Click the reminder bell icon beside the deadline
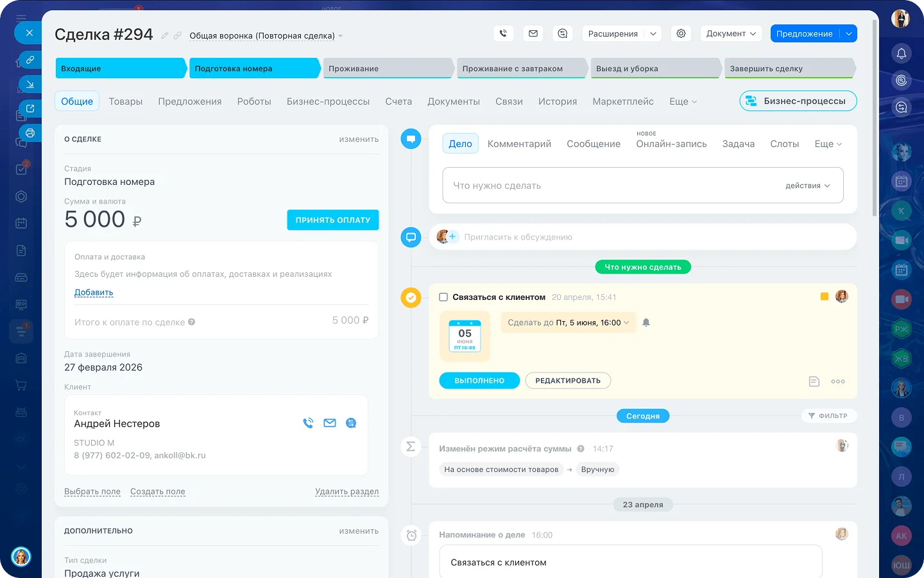This screenshot has width=924, height=578. click(646, 322)
